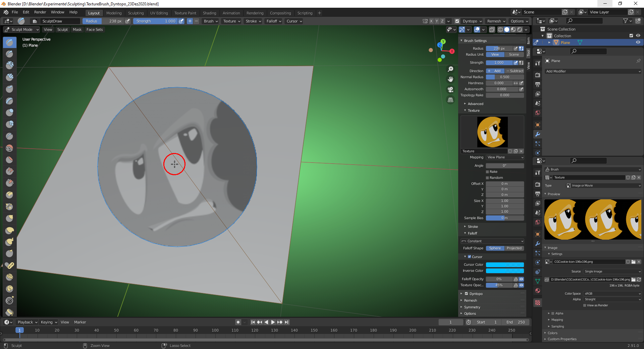The width and height of the screenshot is (644, 349).
Task: Switch to wireframe viewport shading
Action: (500, 30)
